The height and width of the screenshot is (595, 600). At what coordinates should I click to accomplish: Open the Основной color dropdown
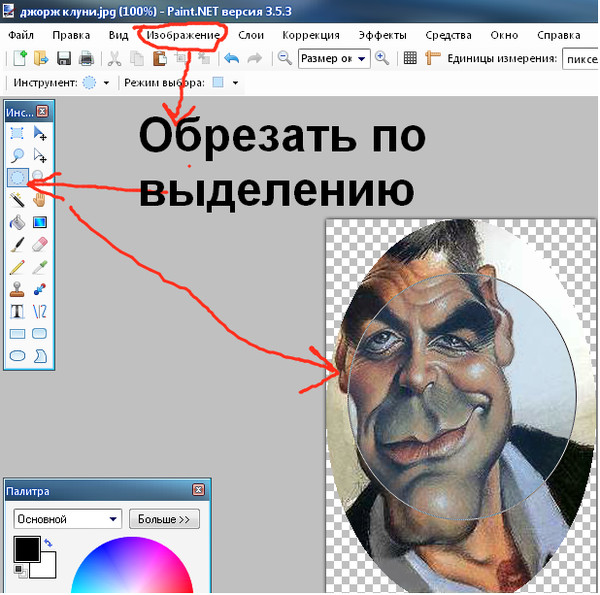pyautogui.click(x=68, y=519)
